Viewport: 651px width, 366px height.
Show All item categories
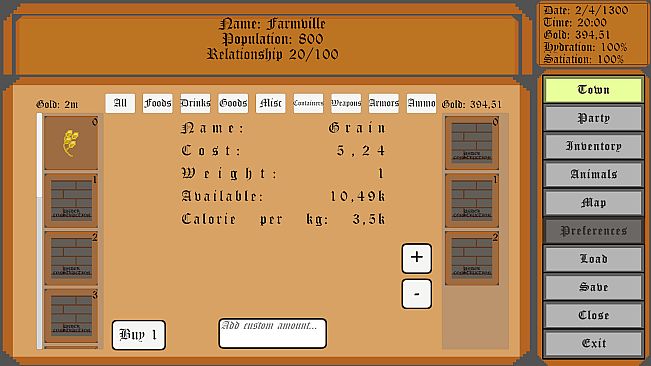120,103
